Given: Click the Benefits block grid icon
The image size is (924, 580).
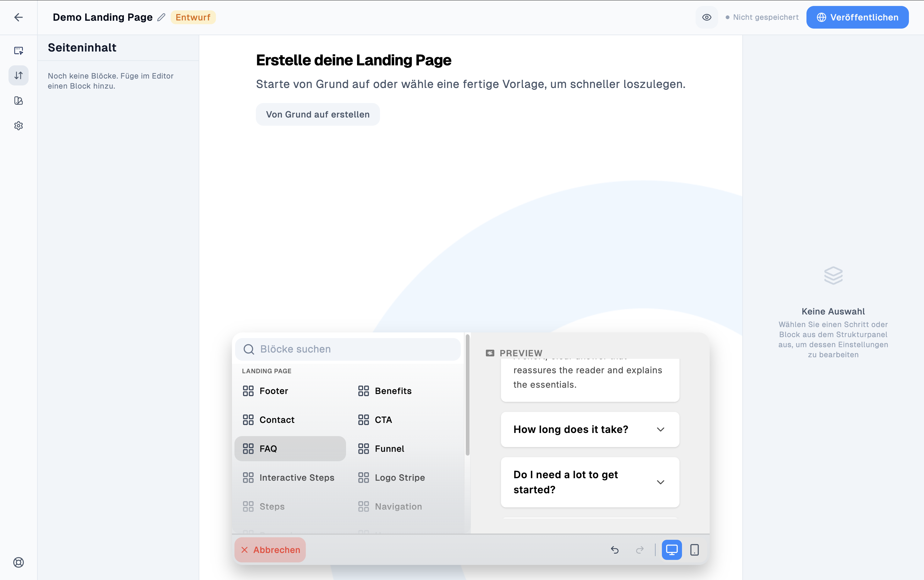Looking at the screenshot, I should point(363,391).
